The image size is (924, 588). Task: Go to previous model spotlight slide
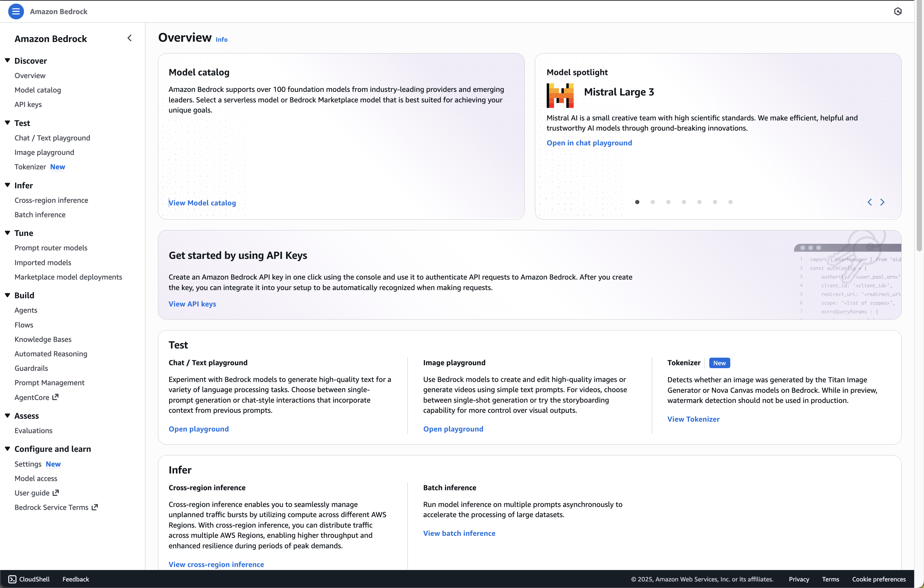[869, 202]
